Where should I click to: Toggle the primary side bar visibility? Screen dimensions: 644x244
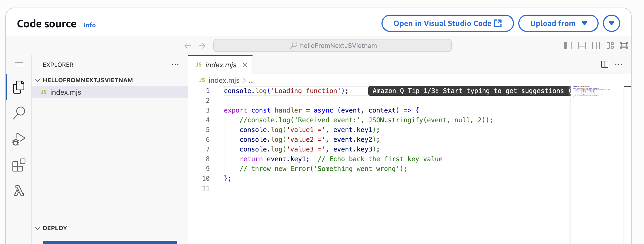tap(567, 45)
